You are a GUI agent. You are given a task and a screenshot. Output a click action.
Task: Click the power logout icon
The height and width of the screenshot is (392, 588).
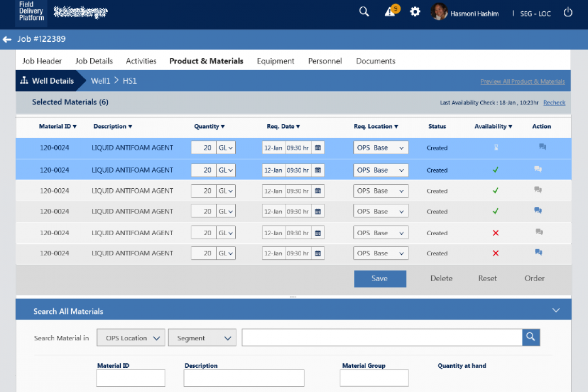click(568, 12)
